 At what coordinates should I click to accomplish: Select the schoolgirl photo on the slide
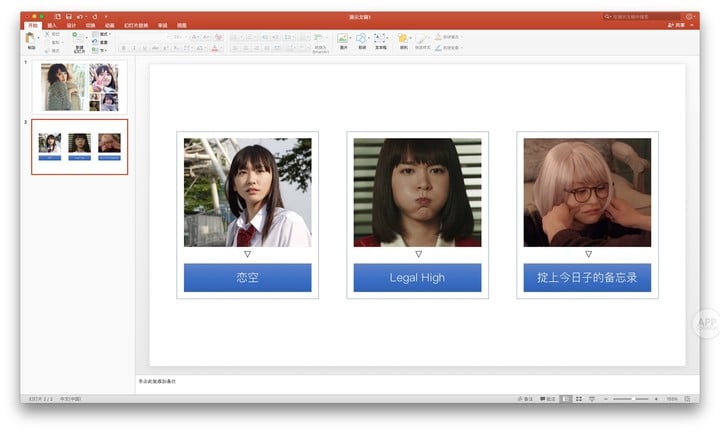(x=248, y=192)
